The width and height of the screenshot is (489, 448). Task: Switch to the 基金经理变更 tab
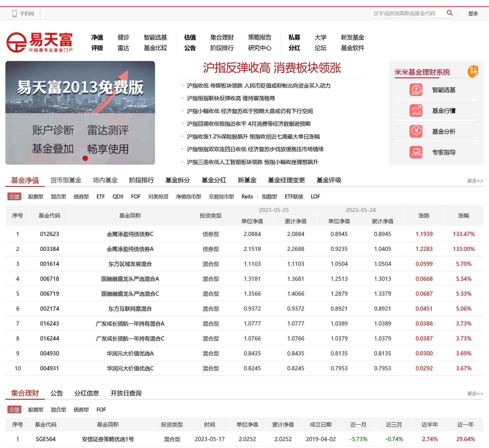pos(286,180)
